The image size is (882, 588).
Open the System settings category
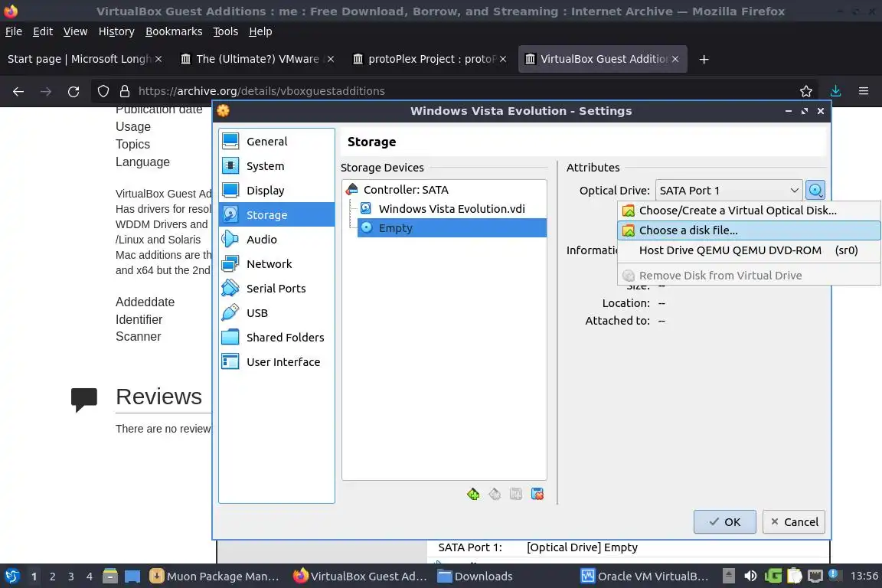point(276,166)
